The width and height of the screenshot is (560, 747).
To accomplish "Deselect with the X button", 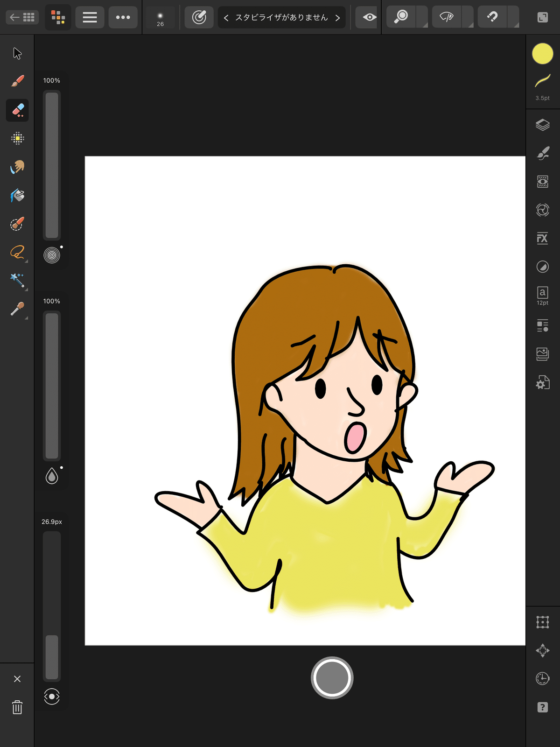I will pyautogui.click(x=17, y=679).
